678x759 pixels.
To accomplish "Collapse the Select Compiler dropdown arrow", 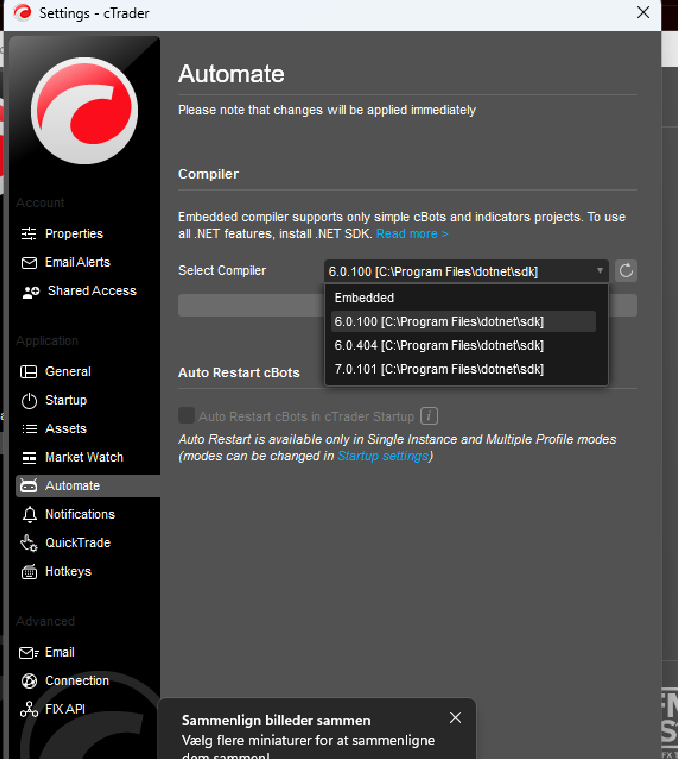I will (x=600, y=271).
